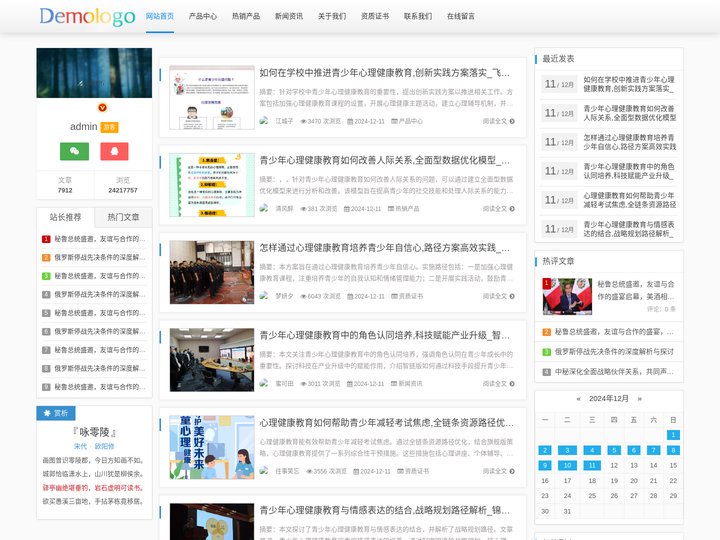Click the 赏析 panel star icon
Screen dimensions: 720x540
pyautogui.click(x=46, y=413)
